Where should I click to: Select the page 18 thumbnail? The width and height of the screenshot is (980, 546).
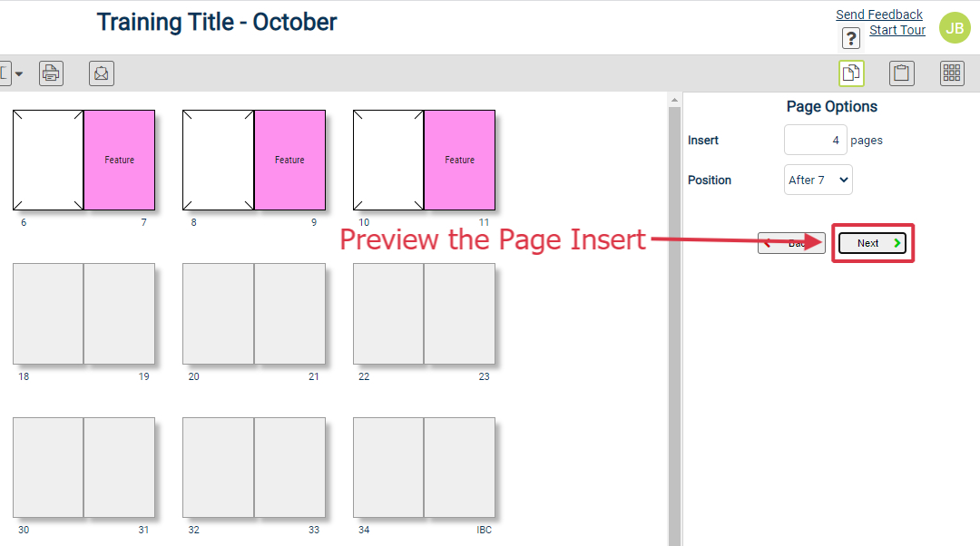click(x=48, y=314)
